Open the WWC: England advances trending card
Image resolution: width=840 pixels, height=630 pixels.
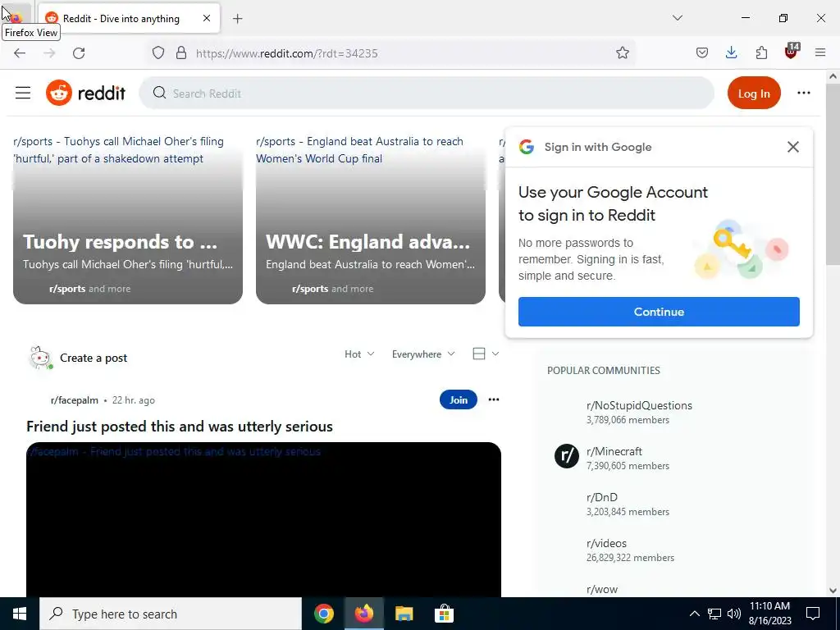point(371,218)
